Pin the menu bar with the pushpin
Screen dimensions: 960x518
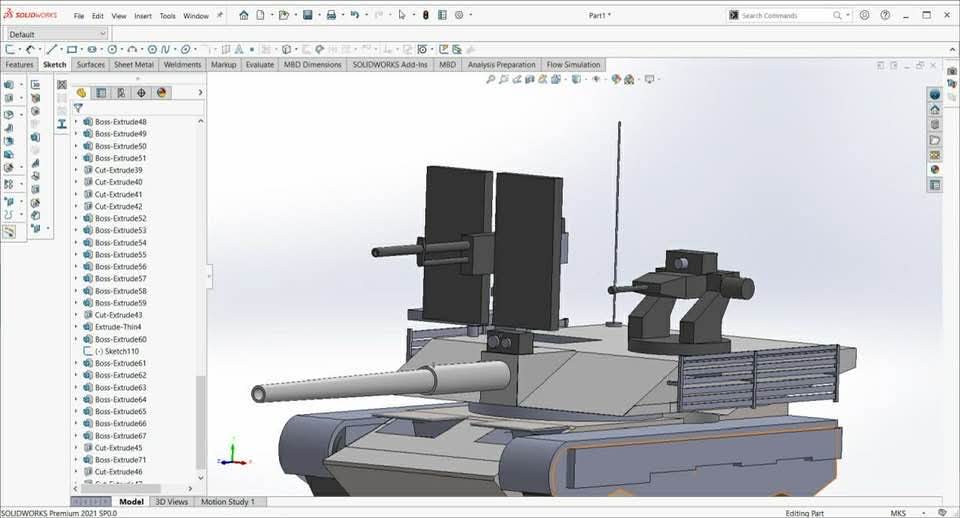[220, 16]
